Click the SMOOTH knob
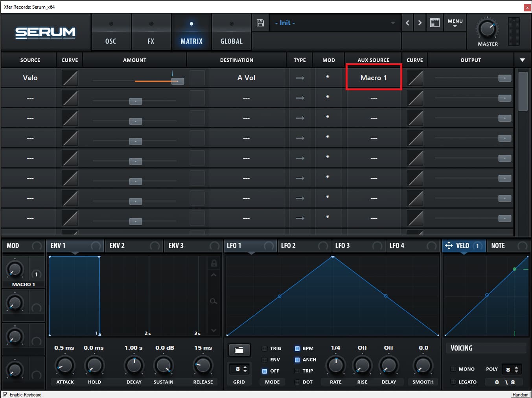This screenshot has width=532, height=398. pyautogui.click(x=423, y=365)
